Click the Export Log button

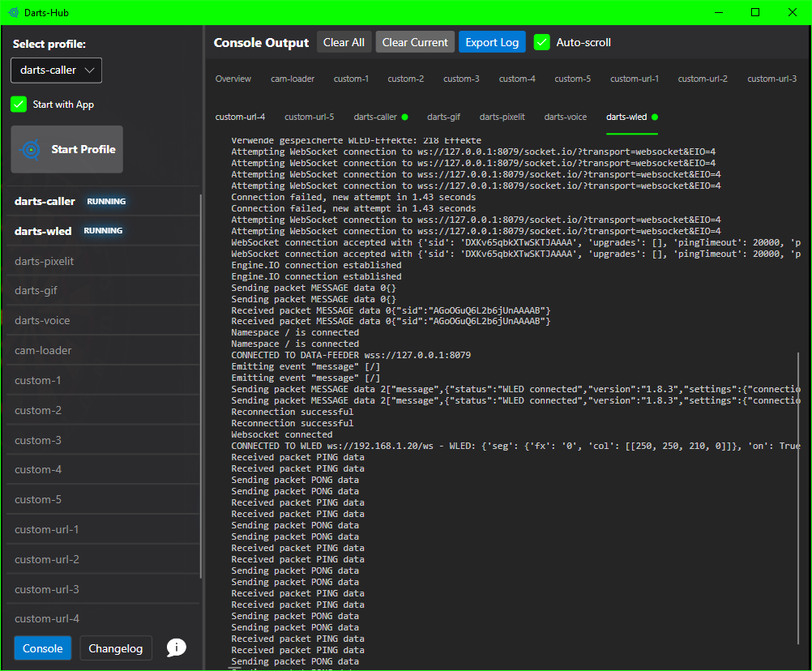pyautogui.click(x=492, y=42)
